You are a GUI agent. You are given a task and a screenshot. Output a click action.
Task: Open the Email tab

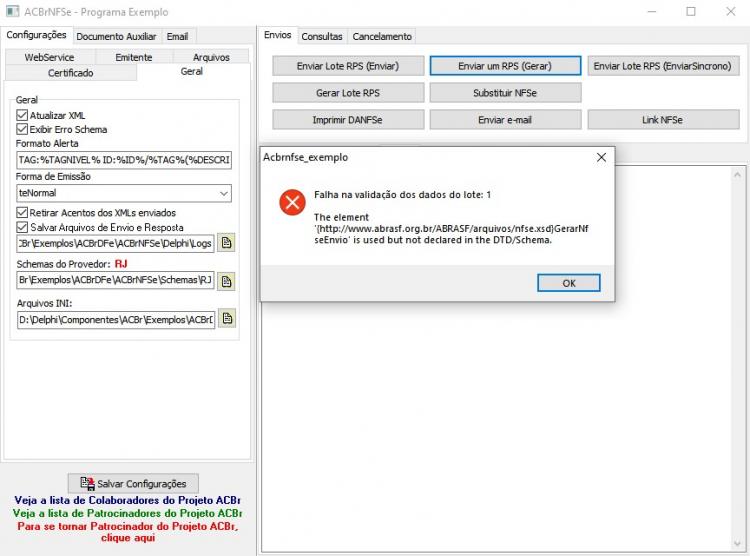click(177, 36)
